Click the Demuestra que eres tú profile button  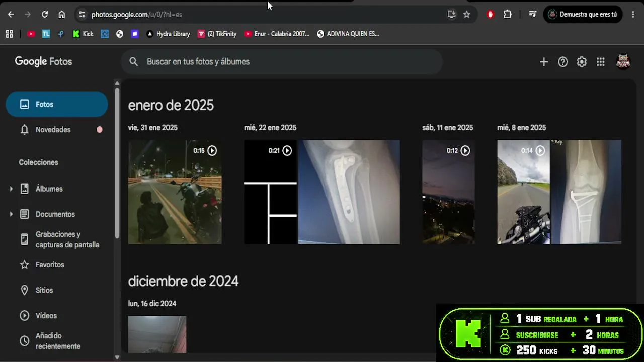click(x=583, y=15)
